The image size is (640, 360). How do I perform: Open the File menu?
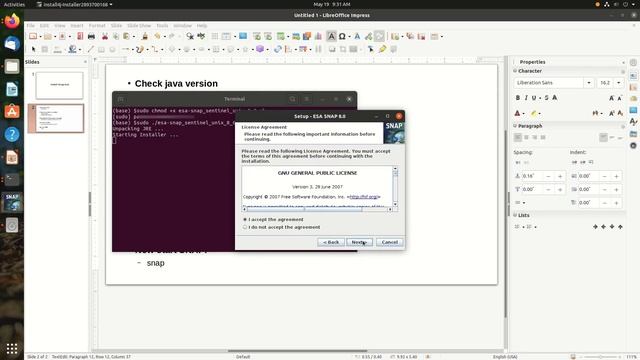31,25
